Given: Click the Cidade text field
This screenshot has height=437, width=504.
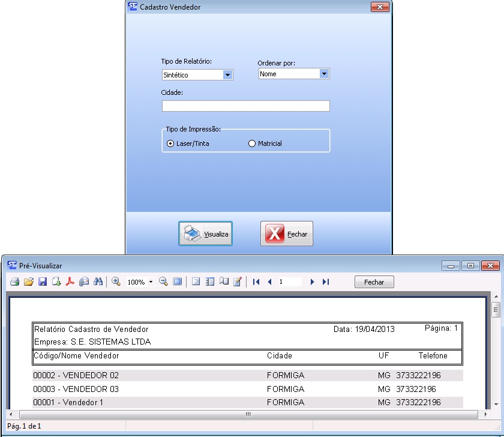Looking at the screenshot, I should click(245, 106).
